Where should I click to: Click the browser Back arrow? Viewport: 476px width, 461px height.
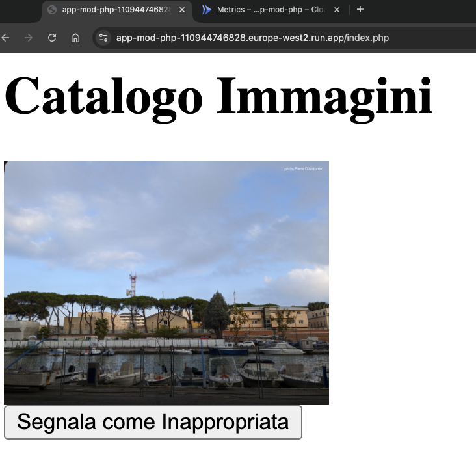pos(6,38)
